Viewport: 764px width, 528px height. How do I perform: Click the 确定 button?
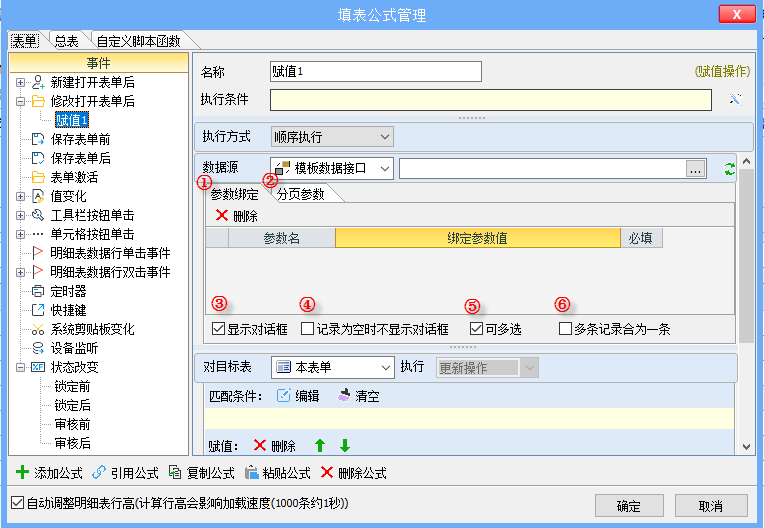coord(629,506)
